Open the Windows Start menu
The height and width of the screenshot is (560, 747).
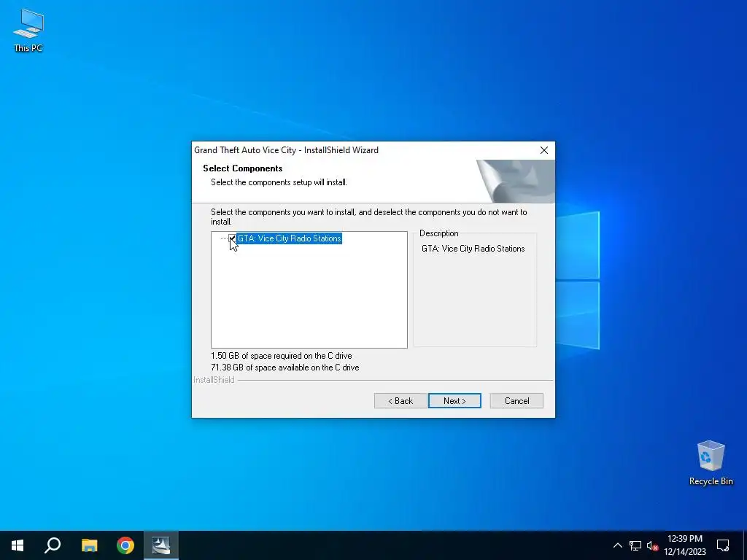(18, 545)
